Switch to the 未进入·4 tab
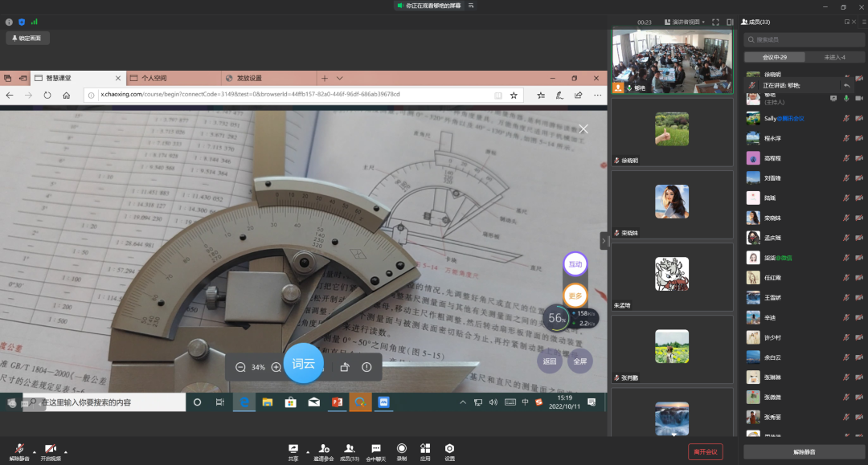 [x=835, y=58]
